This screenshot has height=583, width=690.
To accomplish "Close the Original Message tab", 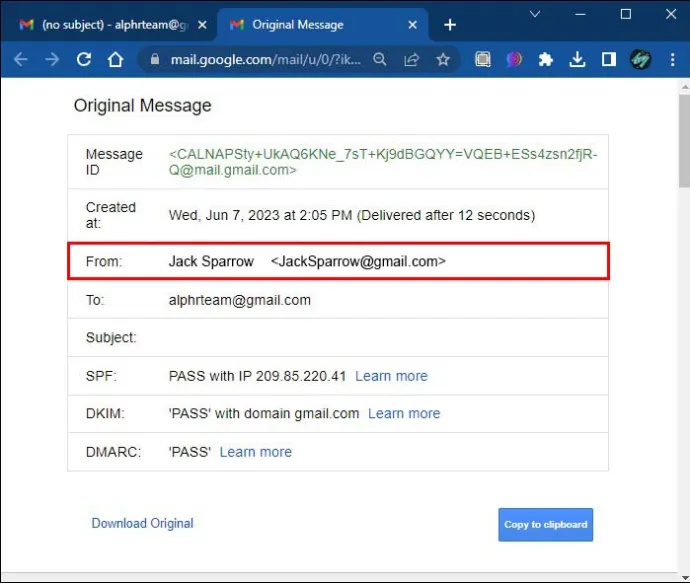I will click(412, 25).
